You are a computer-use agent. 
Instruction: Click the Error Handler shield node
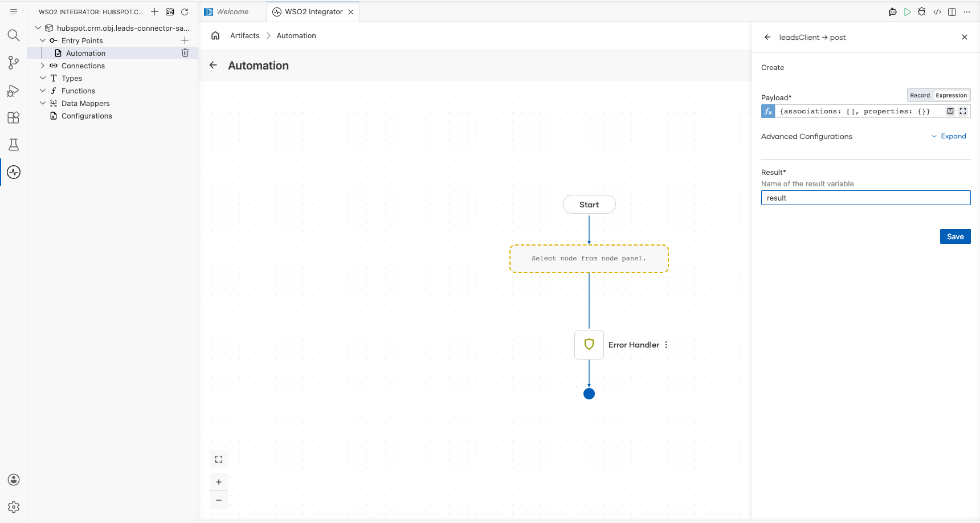tap(589, 345)
